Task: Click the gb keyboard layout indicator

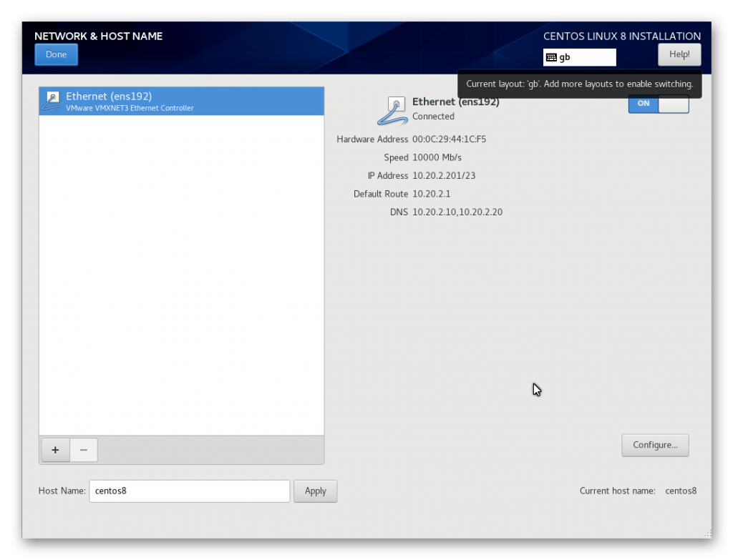Action: click(579, 57)
